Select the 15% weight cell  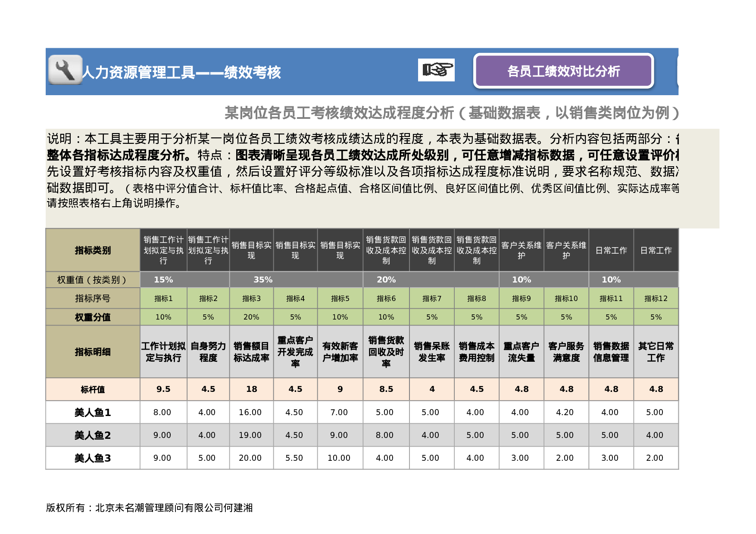point(164,279)
